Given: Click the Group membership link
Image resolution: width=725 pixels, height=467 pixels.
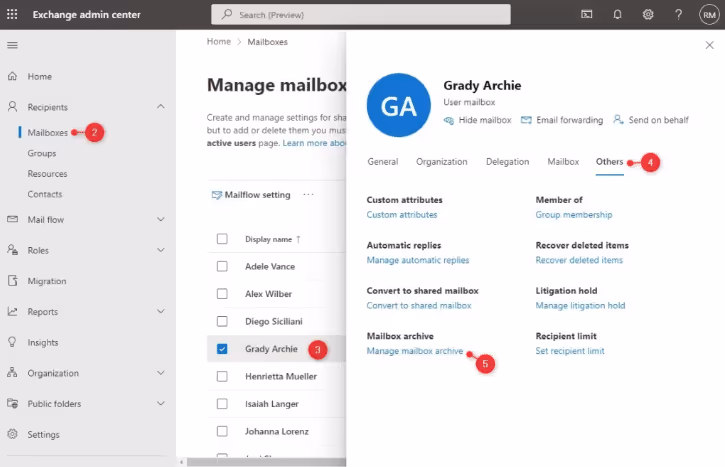Looking at the screenshot, I should click(574, 215).
